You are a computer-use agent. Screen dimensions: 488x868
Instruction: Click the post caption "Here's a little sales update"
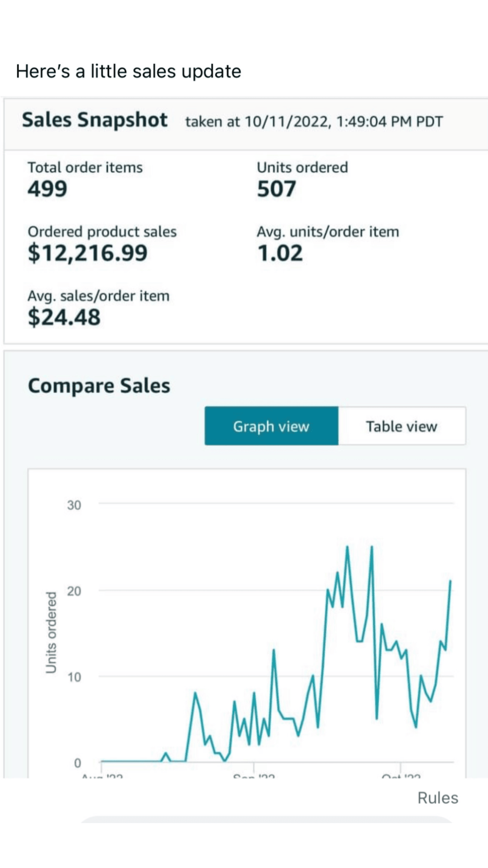(x=128, y=71)
